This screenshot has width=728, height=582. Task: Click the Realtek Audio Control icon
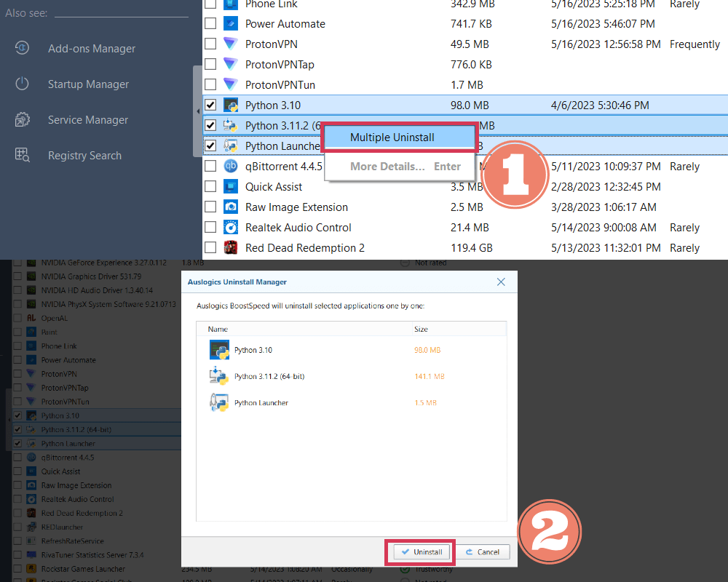tap(230, 227)
